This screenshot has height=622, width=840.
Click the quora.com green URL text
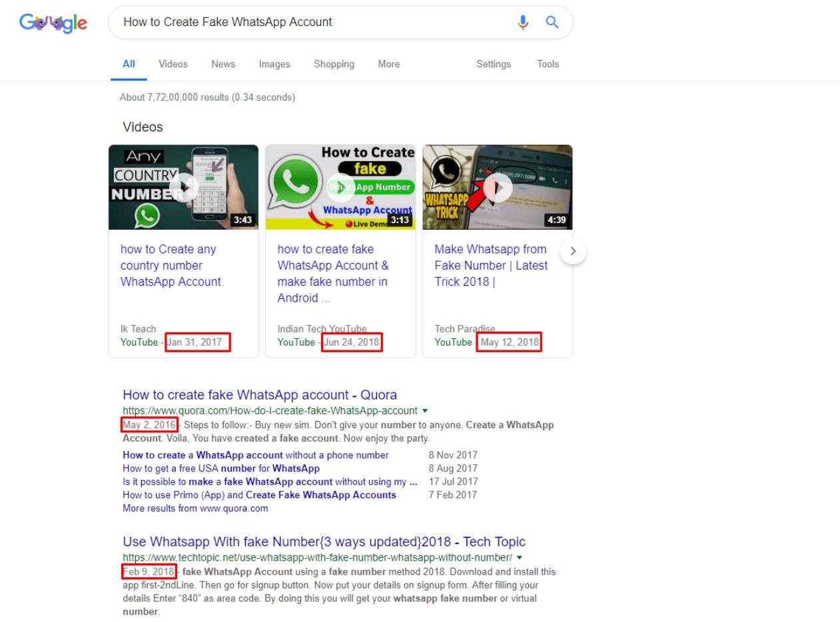(x=270, y=410)
